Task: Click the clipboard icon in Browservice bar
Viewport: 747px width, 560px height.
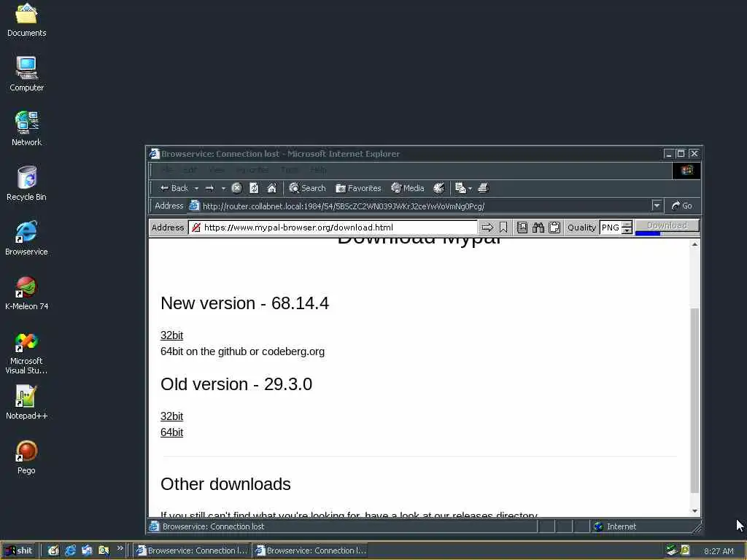Action: click(554, 227)
